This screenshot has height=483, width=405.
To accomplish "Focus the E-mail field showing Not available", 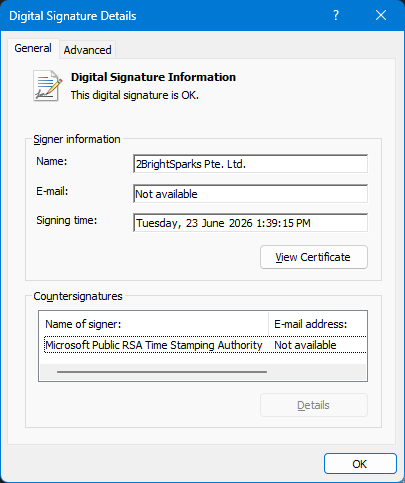I will click(250, 194).
